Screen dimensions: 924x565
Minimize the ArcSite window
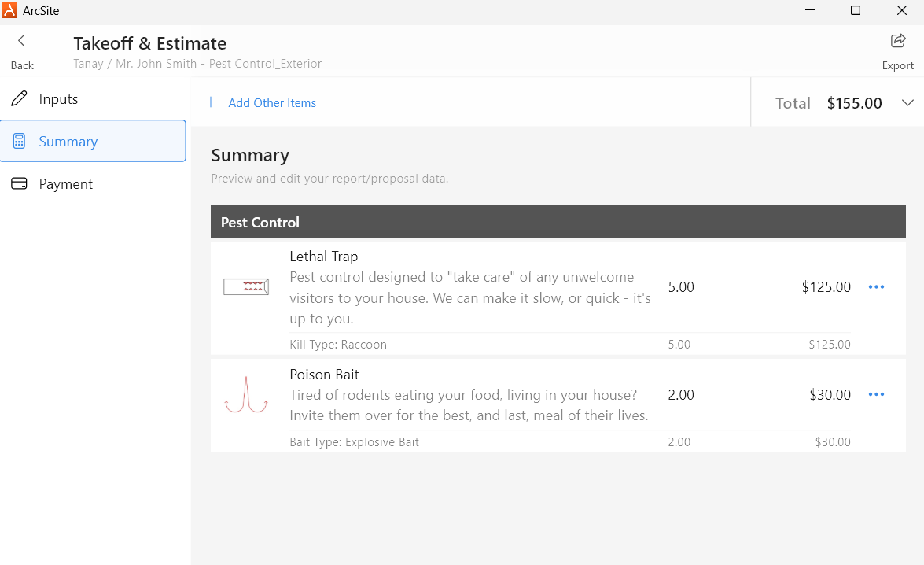(810, 10)
